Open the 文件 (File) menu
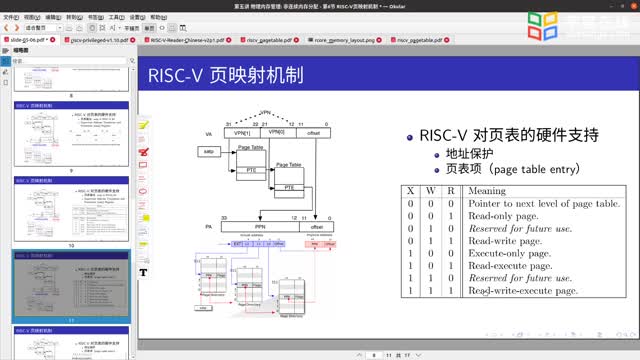This screenshot has width=640, height=360. [11, 17]
